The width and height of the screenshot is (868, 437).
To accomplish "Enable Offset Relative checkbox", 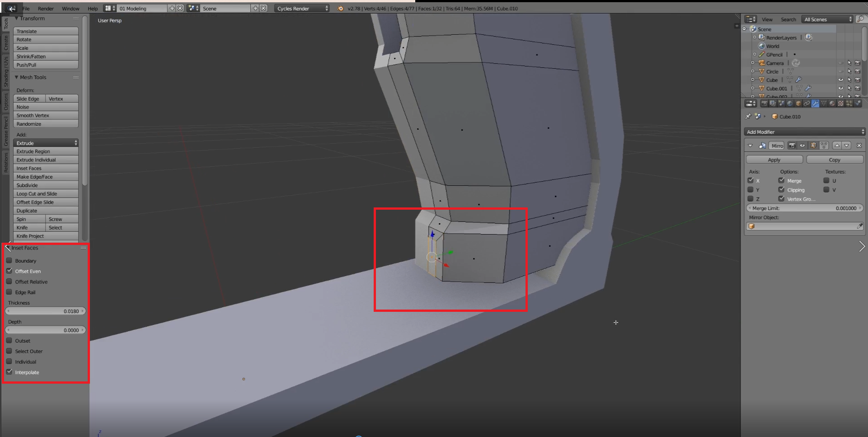I will (x=9, y=282).
